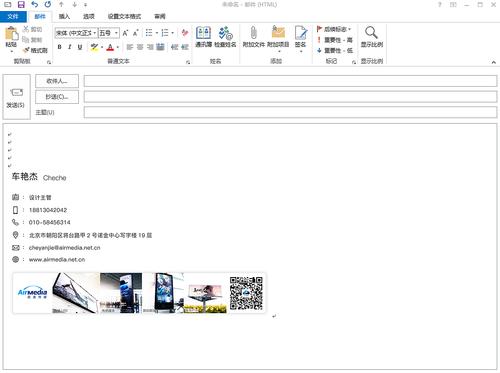Collapse the ribbon with the caret

click(494, 62)
